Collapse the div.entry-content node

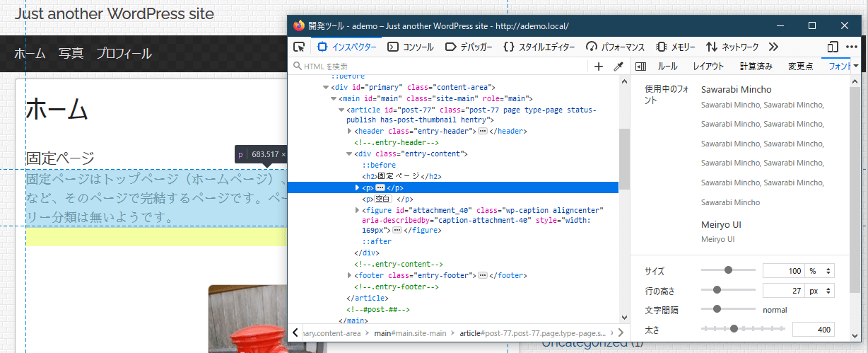tap(350, 154)
